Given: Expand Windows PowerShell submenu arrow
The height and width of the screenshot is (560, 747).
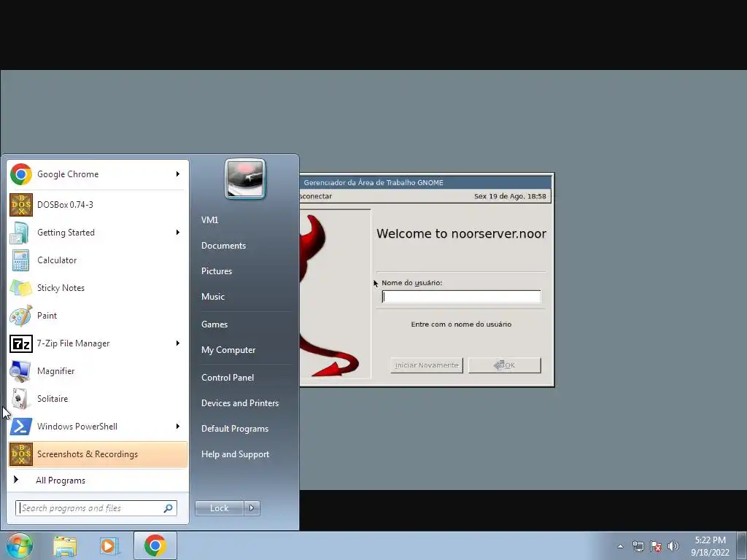Looking at the screenshot, I should [178, 426].
